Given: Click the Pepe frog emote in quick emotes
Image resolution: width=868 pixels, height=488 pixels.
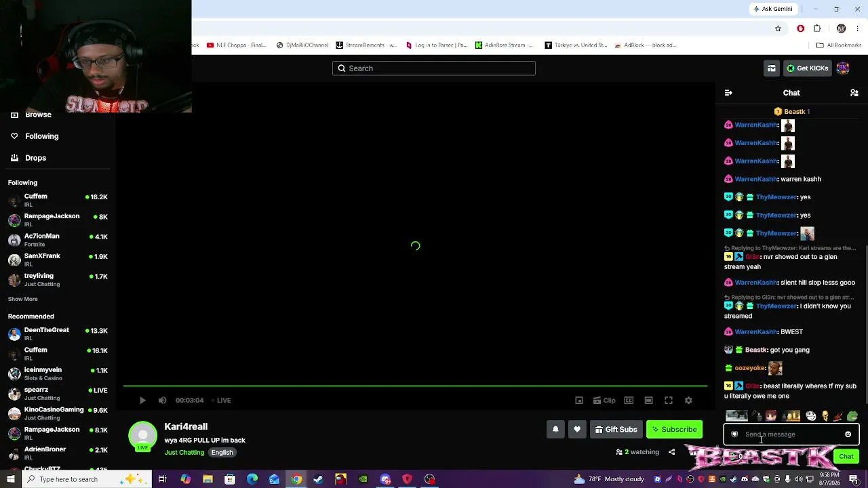Looking at the screenshot, I should coord(852,416).
